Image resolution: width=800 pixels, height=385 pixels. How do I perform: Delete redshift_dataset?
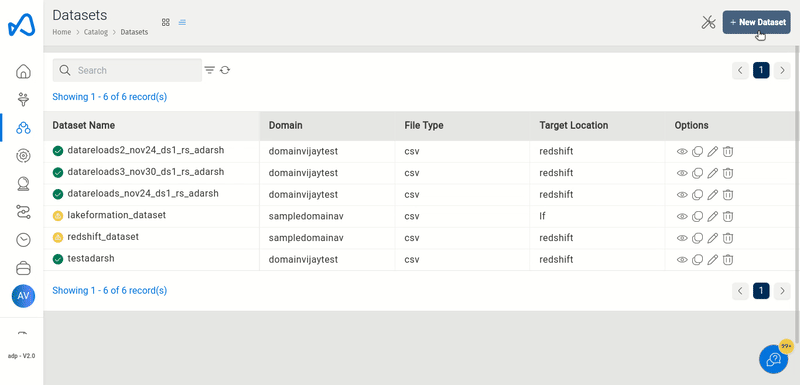729,238
